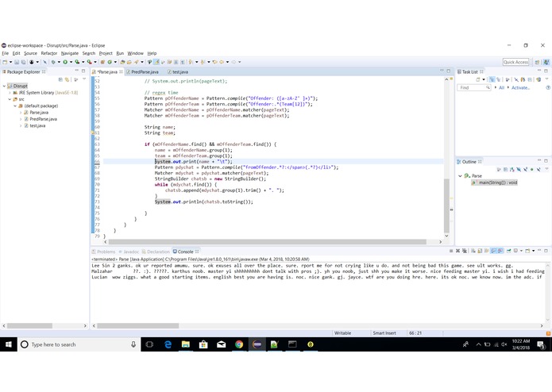Click the Run green play toolbar icon
552x392 pixels.
[65, 62]
